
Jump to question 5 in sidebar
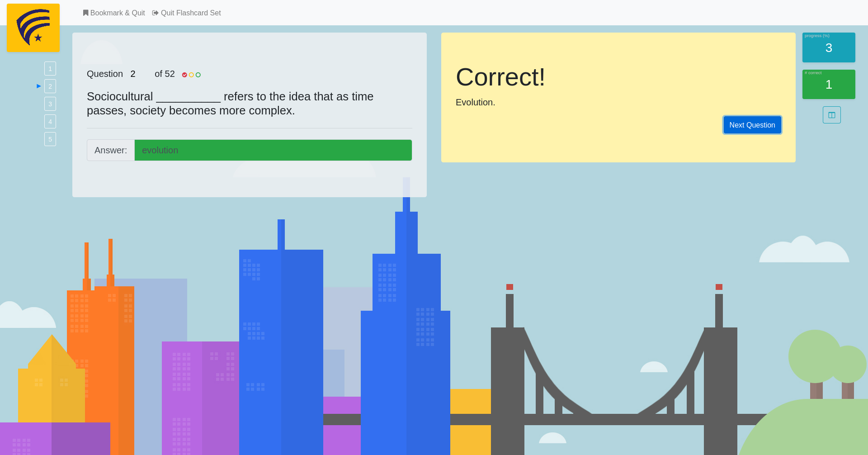click(x=50, y=139)
